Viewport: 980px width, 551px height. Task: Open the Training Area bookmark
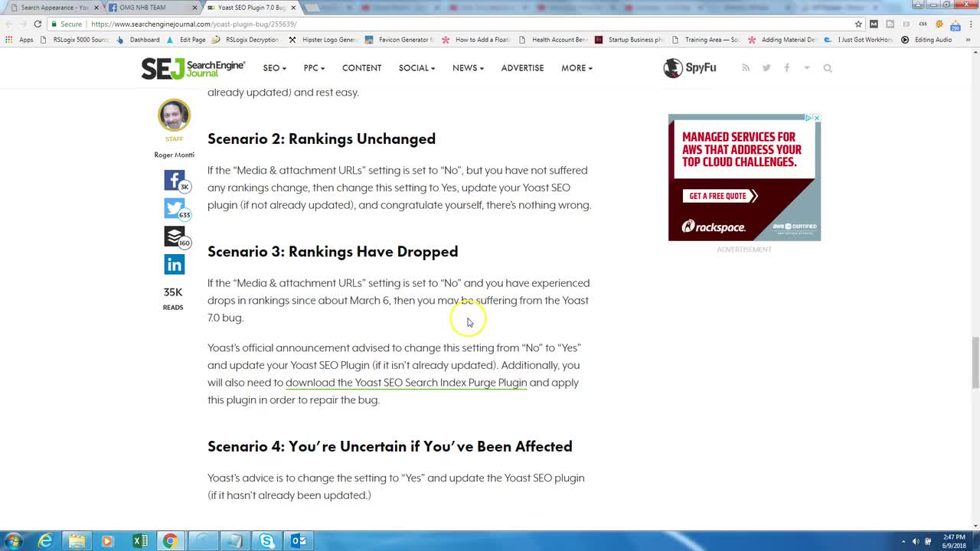(706, 40)
